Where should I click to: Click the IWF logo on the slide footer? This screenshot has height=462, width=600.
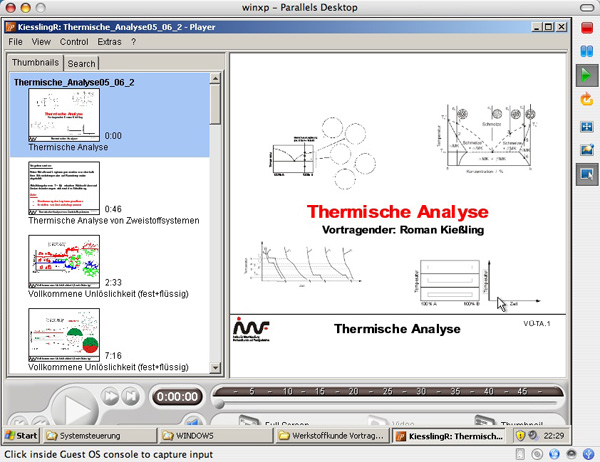click(x=251, y=329)
